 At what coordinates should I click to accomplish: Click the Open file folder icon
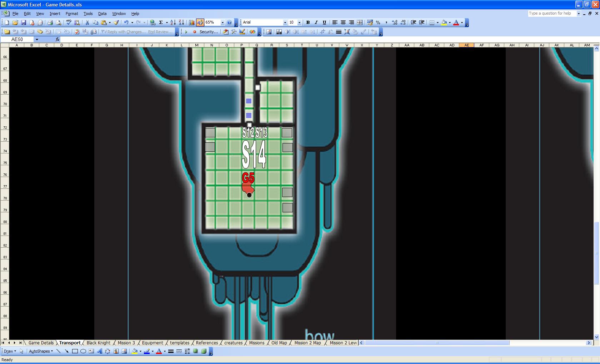pos(15,22)
